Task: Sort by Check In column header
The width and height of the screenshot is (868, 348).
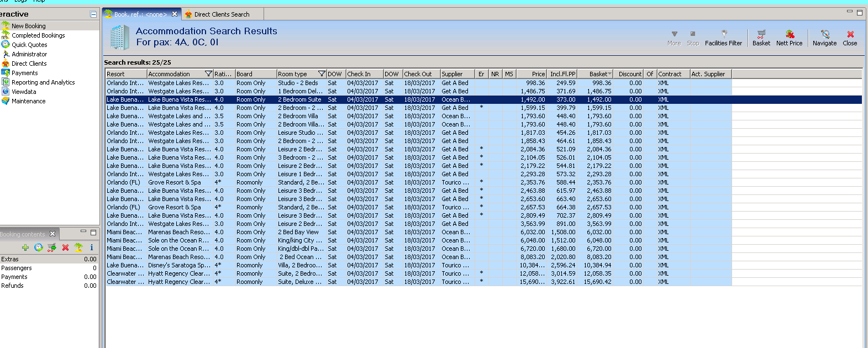Action: click(x=364, y=74)
